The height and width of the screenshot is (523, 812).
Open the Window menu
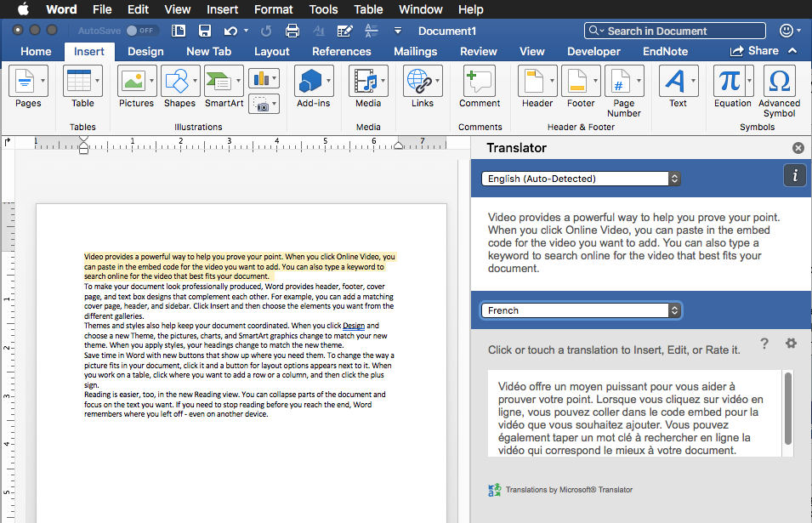point(421,9)
